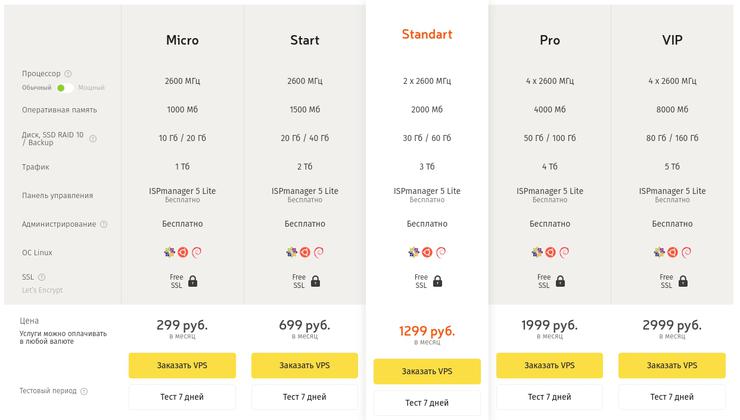Click the ISPmanager 5 Lite text in Standart column
The width and height of the screenshot is (740, 420).
[x=427, y=190]
